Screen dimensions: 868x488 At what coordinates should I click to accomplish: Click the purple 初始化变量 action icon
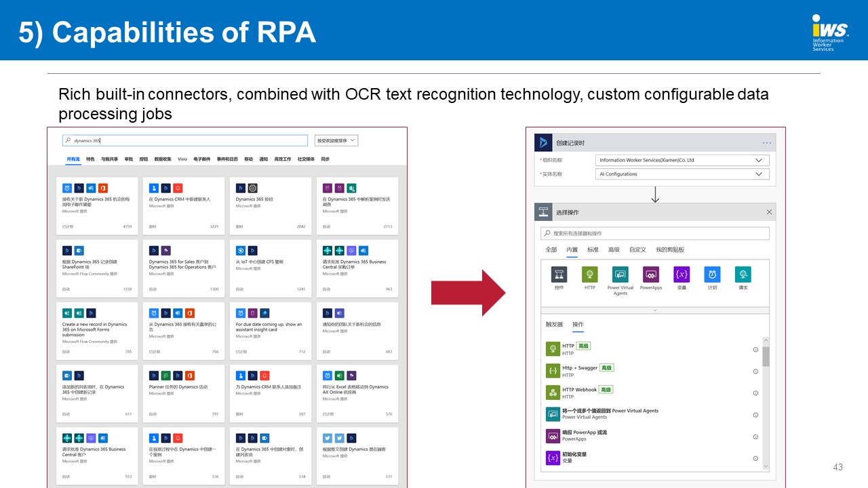click(x=553, y=458)
